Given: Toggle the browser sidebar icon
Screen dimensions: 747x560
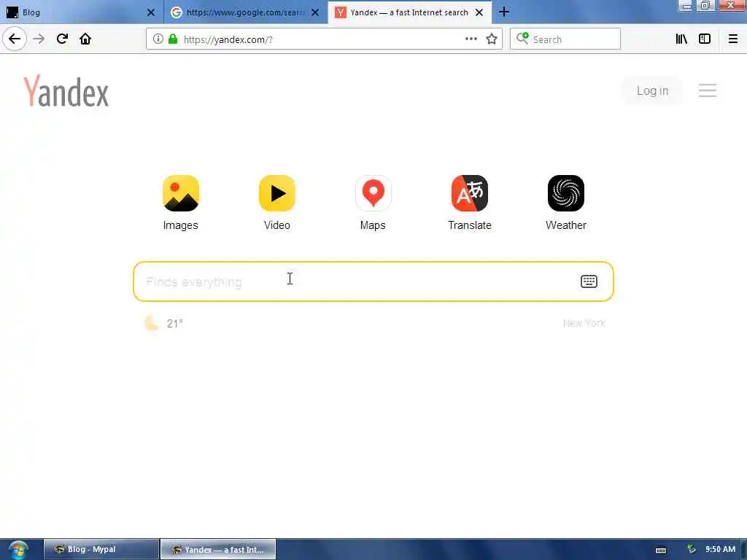Looking at the screenshot, I should [705, 39].
